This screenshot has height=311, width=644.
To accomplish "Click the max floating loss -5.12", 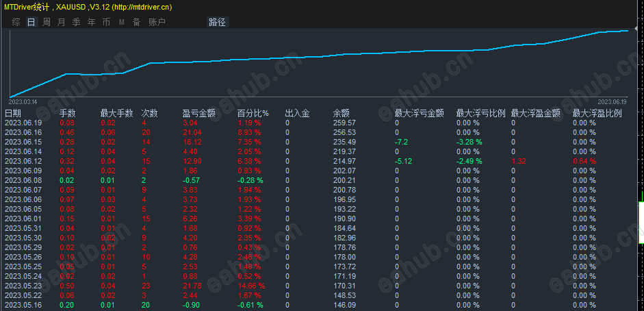I will [402, 161].
